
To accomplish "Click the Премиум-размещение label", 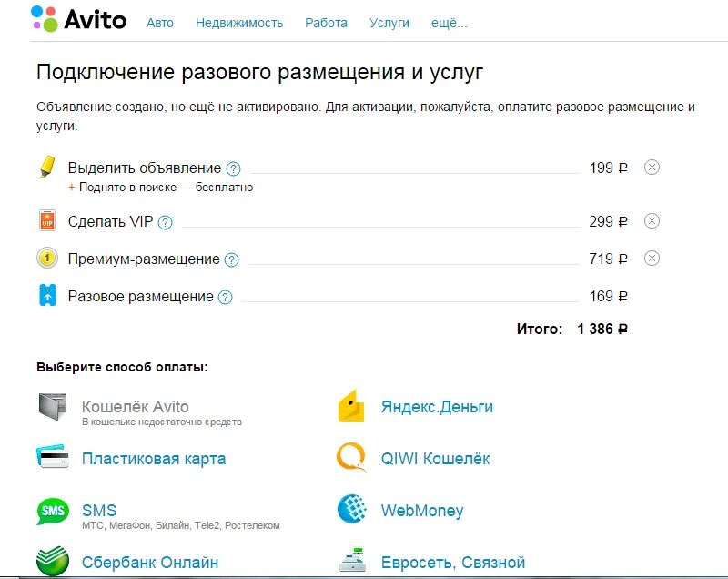I will tap(144, 259).
